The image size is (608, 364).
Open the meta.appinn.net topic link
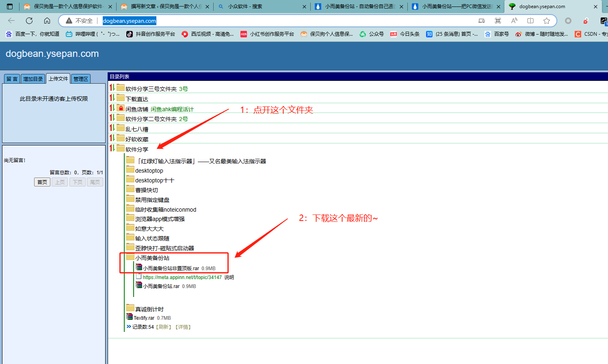click(182, 277)
